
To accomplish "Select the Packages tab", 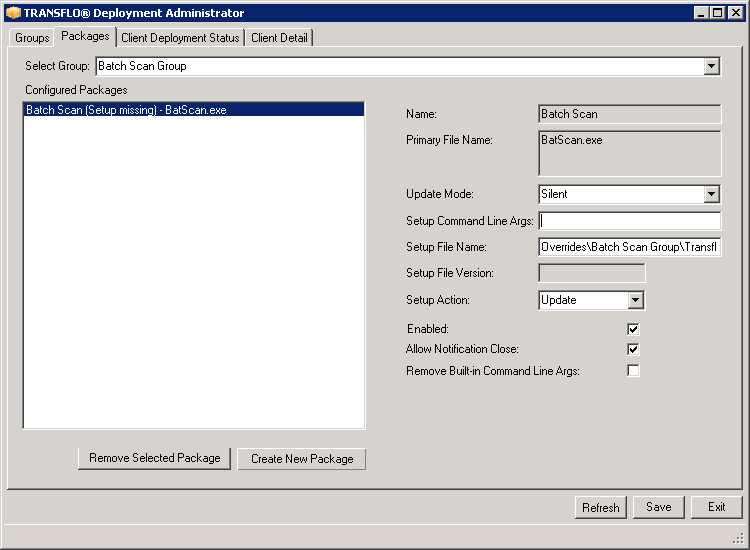I will [x=85, y=36].
